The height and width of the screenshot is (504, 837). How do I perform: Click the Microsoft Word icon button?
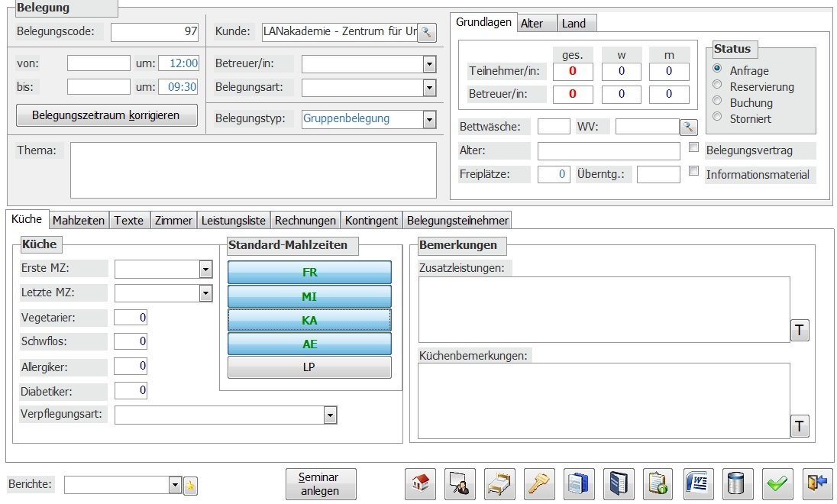(x=698, y=484)
